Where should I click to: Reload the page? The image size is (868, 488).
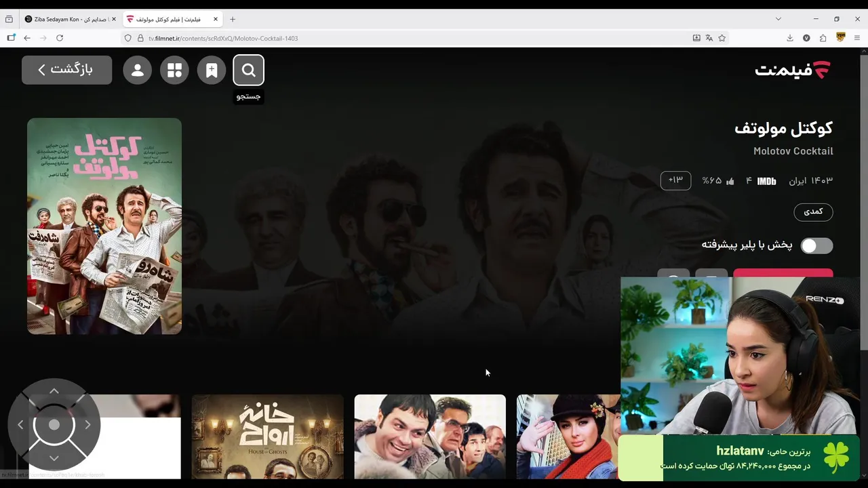(60, 38)
